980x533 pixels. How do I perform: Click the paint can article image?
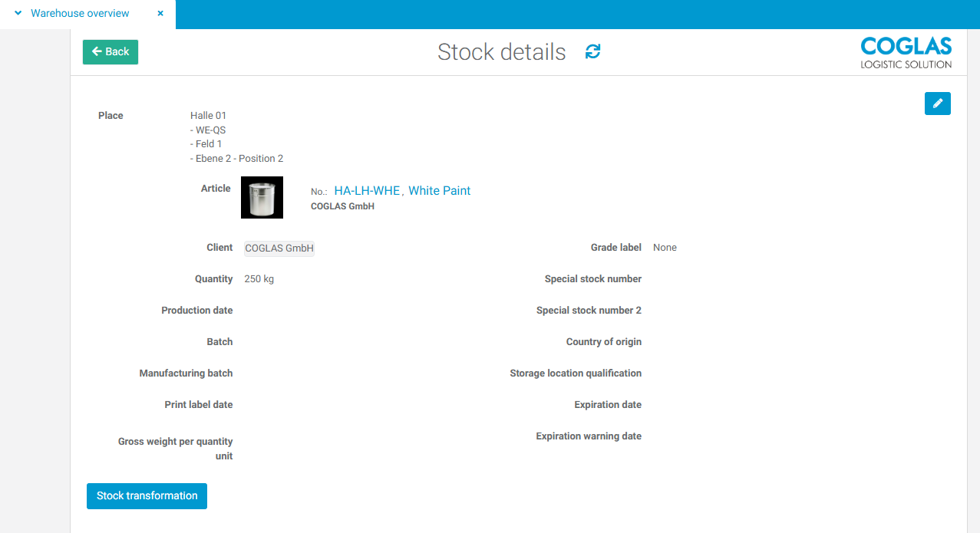click(x=262, y=197)
